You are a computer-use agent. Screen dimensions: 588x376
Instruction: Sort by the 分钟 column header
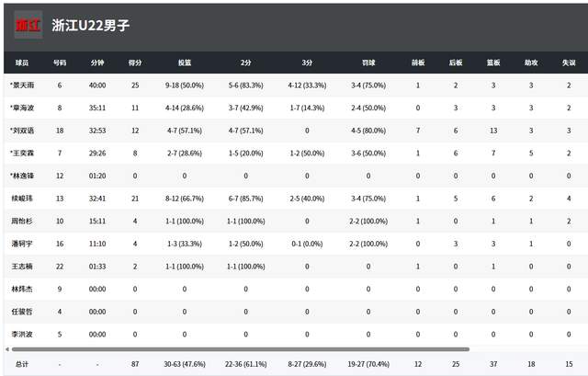97,63
